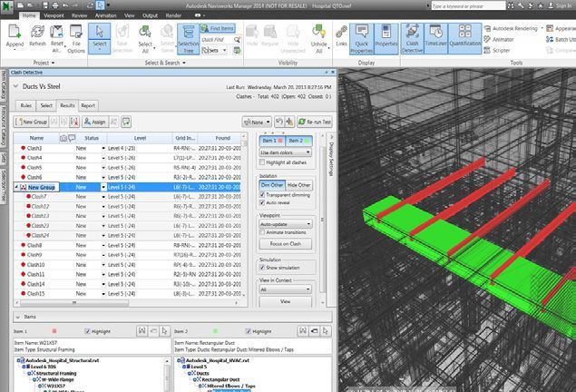576x392 pixels.
Task: Click the remove-from-group icon with red X
Action: 74,122
